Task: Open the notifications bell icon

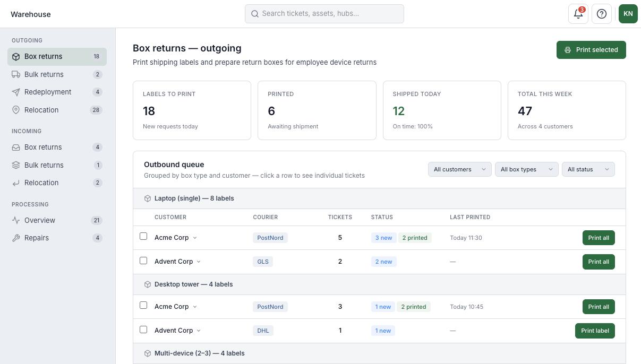Action: point(578,14)
